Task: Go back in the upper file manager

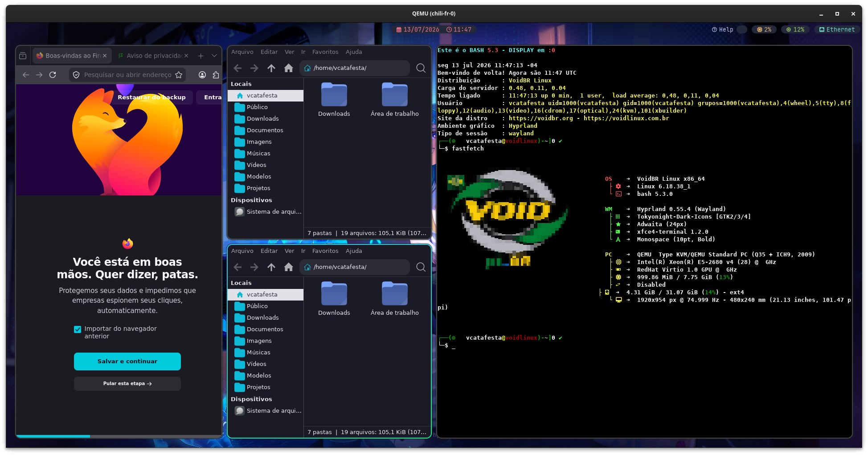Action: 238,68
